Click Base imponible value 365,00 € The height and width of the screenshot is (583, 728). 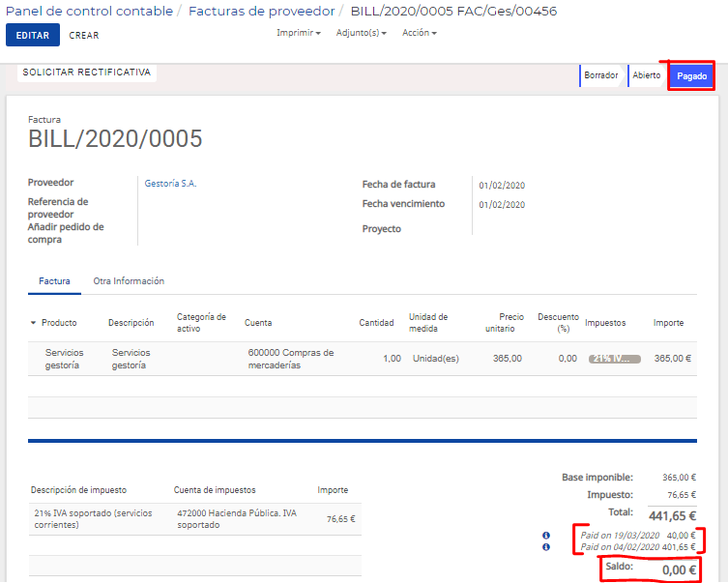[679, 478]
